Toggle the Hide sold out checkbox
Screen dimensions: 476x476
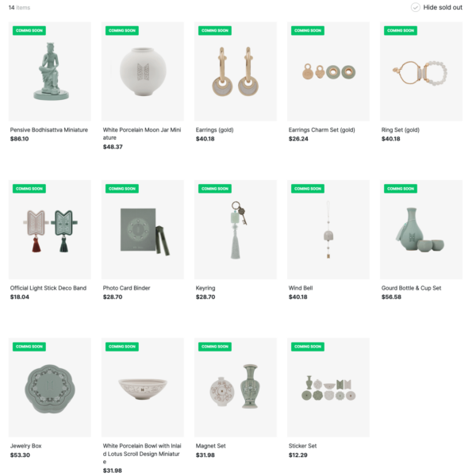pyautogui.click(x=415, y=7)
